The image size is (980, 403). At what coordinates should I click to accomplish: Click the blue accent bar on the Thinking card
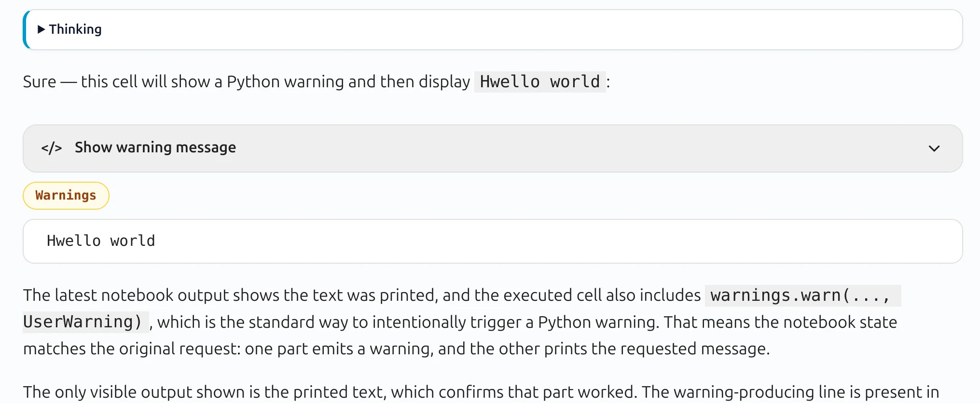click(25, 29)
